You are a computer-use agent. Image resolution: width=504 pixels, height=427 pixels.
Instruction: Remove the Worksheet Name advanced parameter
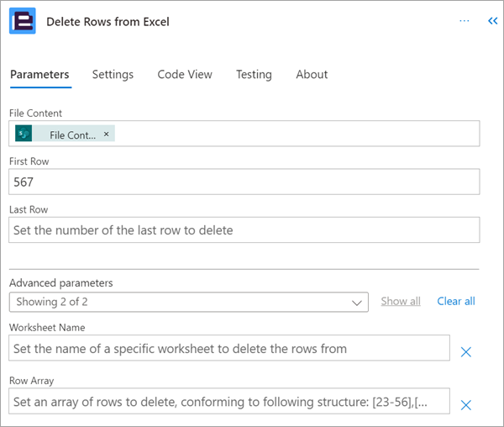click(x=465, y=351)
